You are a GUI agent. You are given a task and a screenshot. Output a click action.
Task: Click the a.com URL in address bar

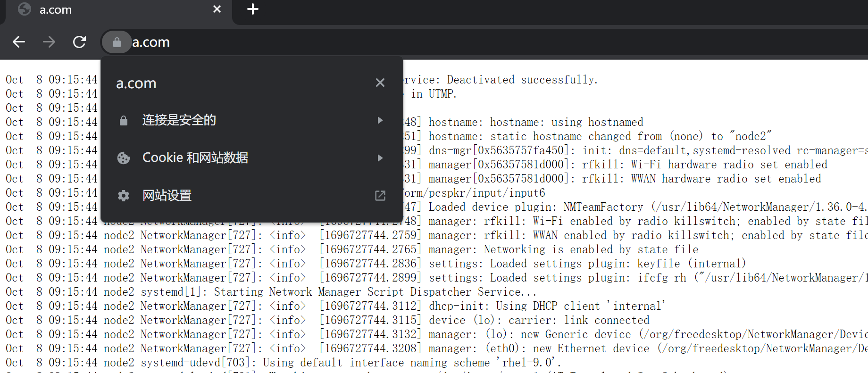151,42
